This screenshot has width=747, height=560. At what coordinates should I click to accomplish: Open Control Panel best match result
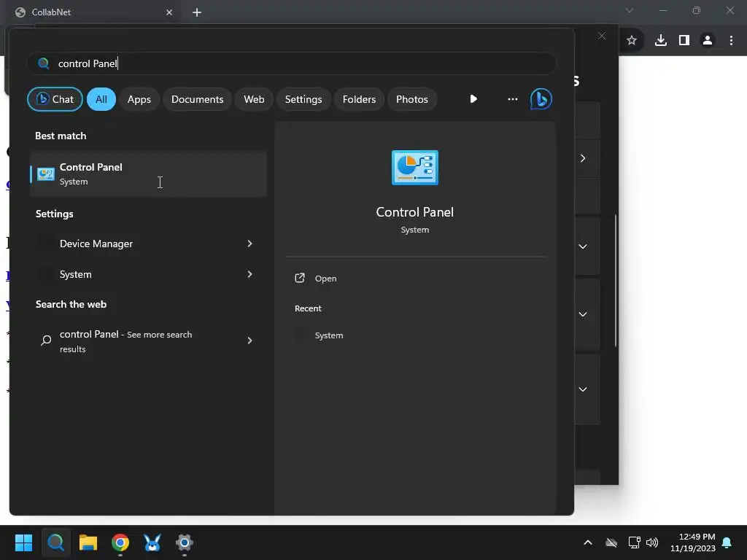pyautogui.click(x=148, y=174)
